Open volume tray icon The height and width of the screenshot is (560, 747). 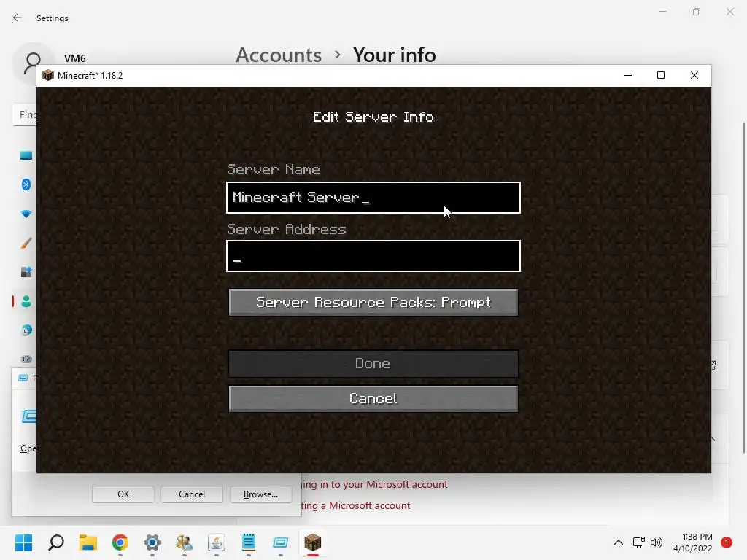[x=657, y=542]
